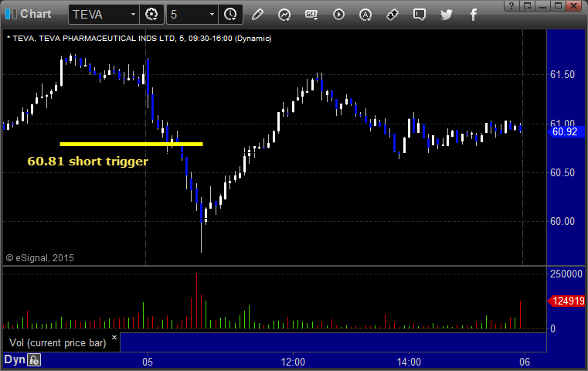Click the 60.92 current price marker

coord(566,131)
